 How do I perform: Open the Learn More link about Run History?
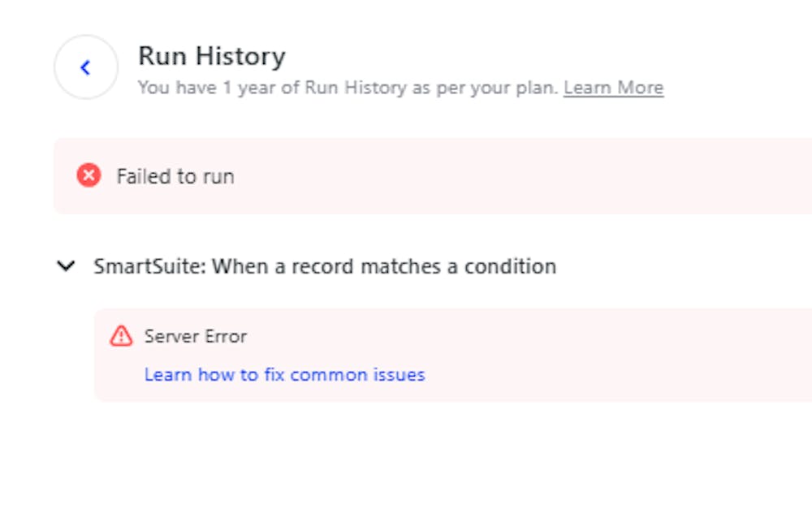613,87
